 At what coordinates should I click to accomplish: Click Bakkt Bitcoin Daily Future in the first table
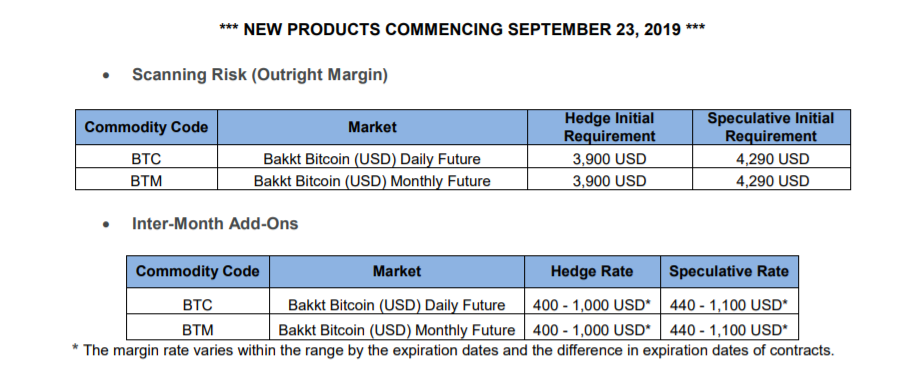(372, 159)
